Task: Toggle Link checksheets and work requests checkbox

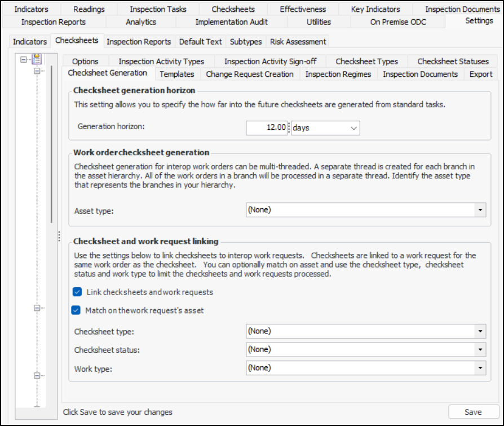Action: coord(77,292)
